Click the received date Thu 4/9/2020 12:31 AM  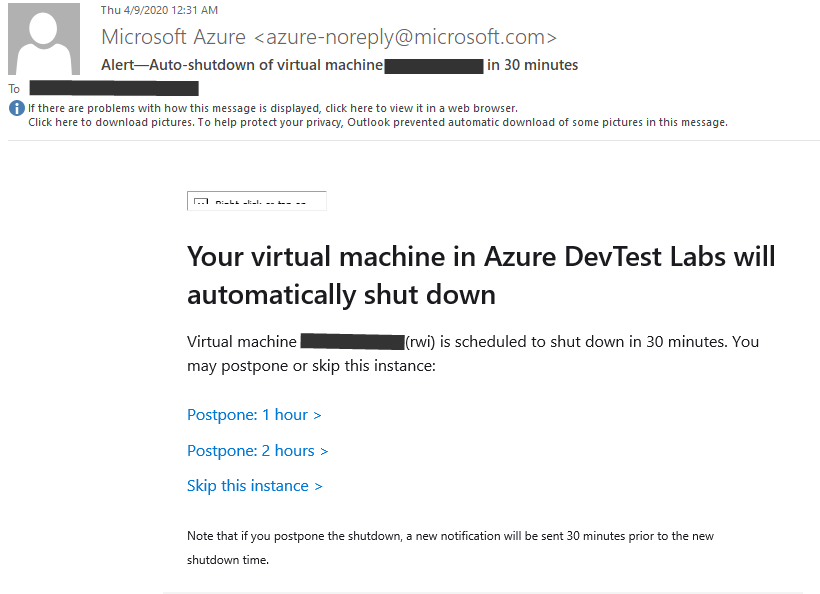click(x=159, y=10)
